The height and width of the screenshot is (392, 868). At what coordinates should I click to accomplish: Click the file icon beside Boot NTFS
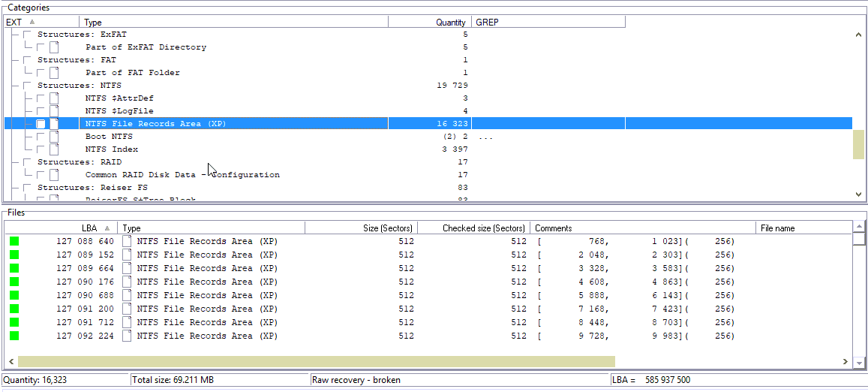(54, 137)
